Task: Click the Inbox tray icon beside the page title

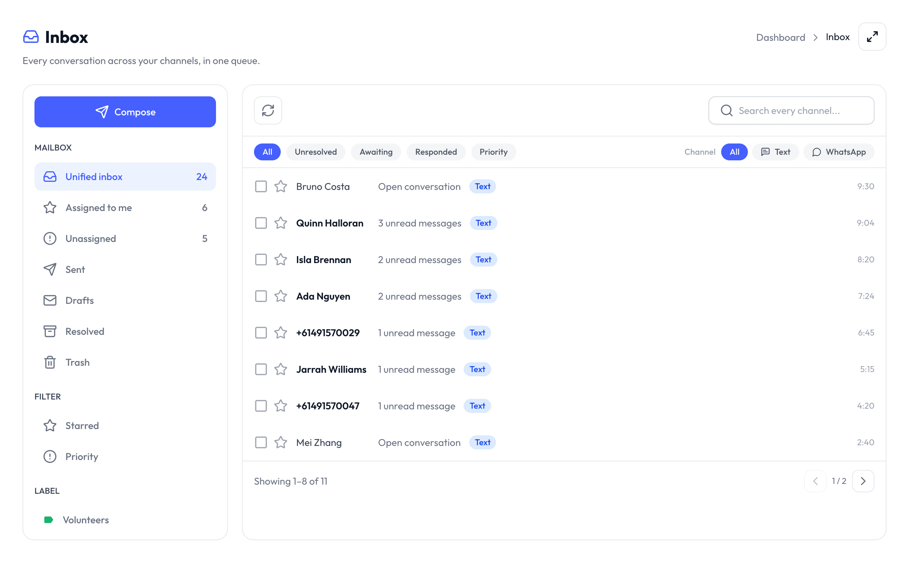Action: (x=31, y=37)
